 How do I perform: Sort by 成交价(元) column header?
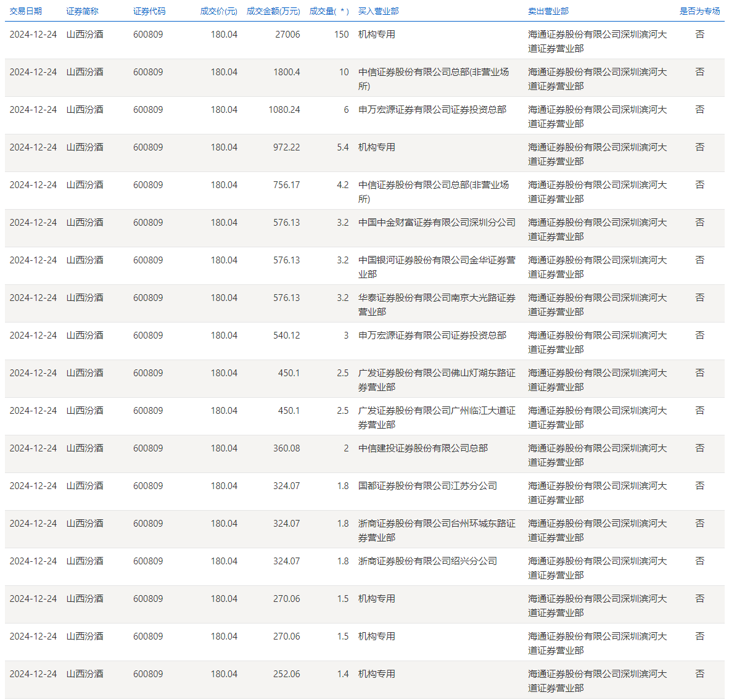pos(218,11)
